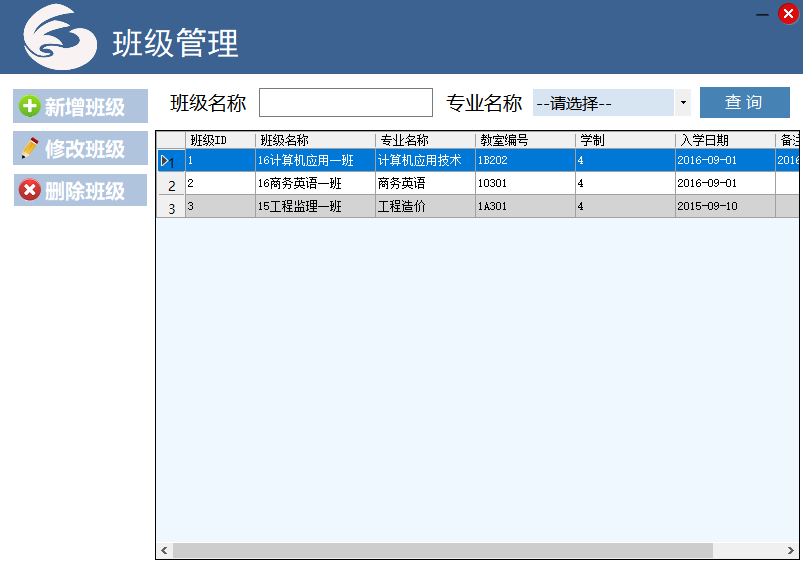
Task: Click classroom cell 1A301
Action: [525, 206]
